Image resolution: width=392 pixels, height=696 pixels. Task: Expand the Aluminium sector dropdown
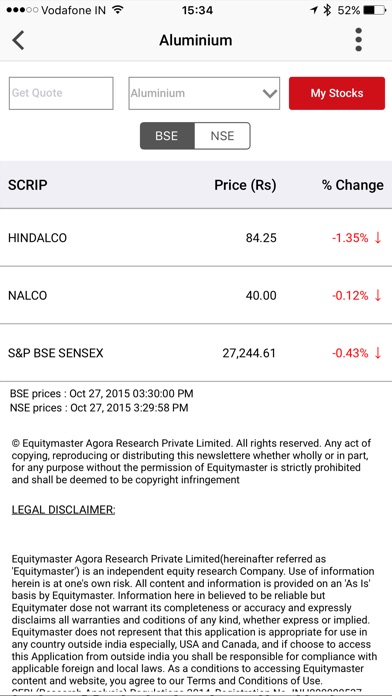click(x=204, y=93)
